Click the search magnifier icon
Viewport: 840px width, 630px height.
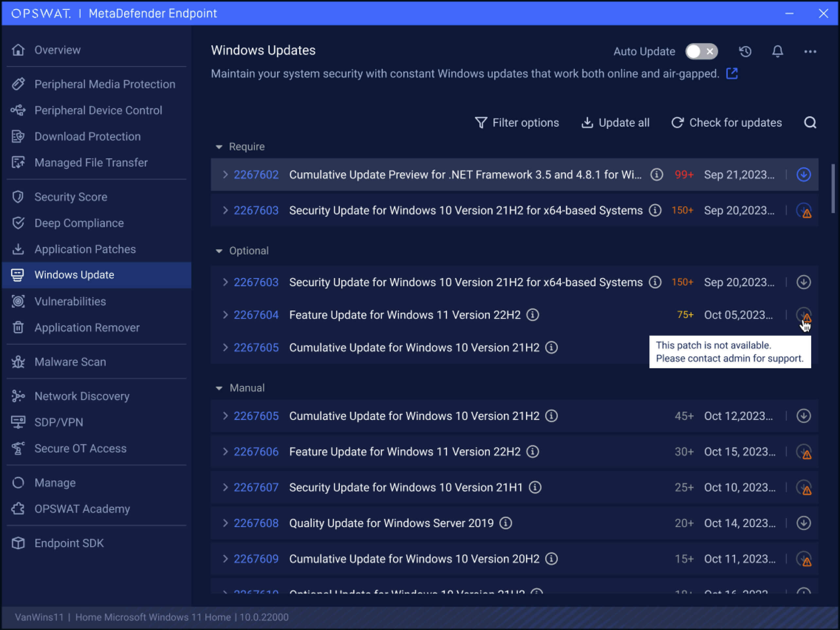point(810,123)
